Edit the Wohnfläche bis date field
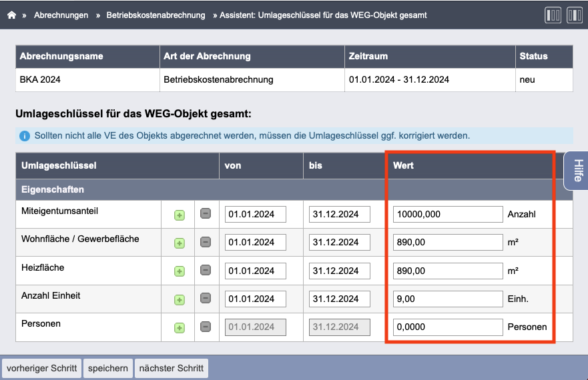 339,243
